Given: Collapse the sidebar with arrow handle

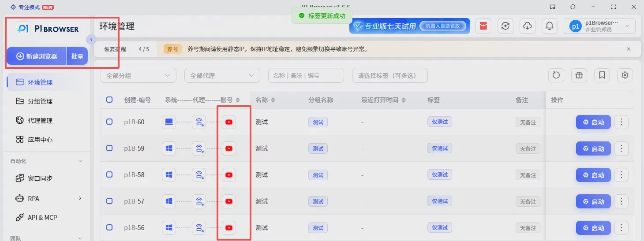Looking at the screenshot, I should (x=91, y=40).
